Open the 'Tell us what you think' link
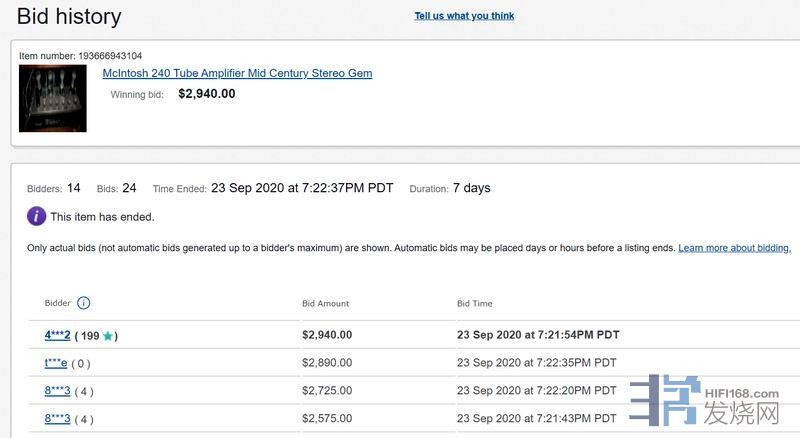This screenshot has height=438, width=800. pos(464,16)
